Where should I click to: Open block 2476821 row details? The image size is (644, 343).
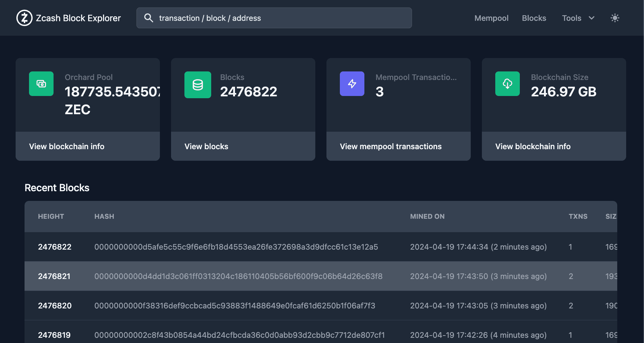coord(239,276)
